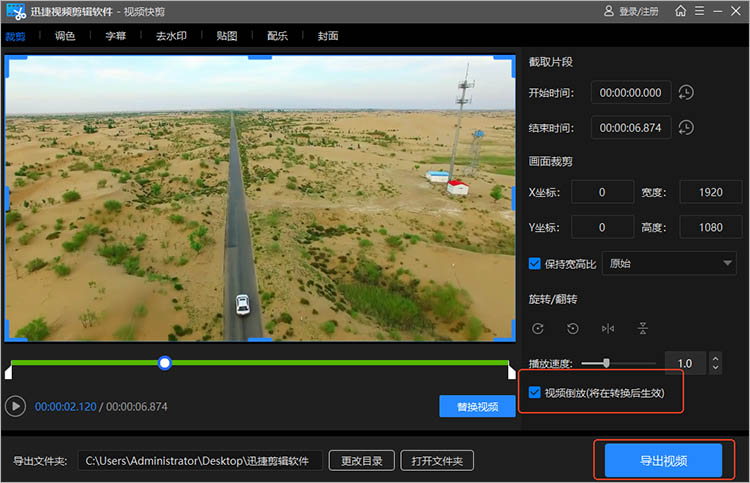This screenshot has width=750, height=483.
Task: Click the 播放速度 value field 1.0
Action: click(x=685, y=363)
